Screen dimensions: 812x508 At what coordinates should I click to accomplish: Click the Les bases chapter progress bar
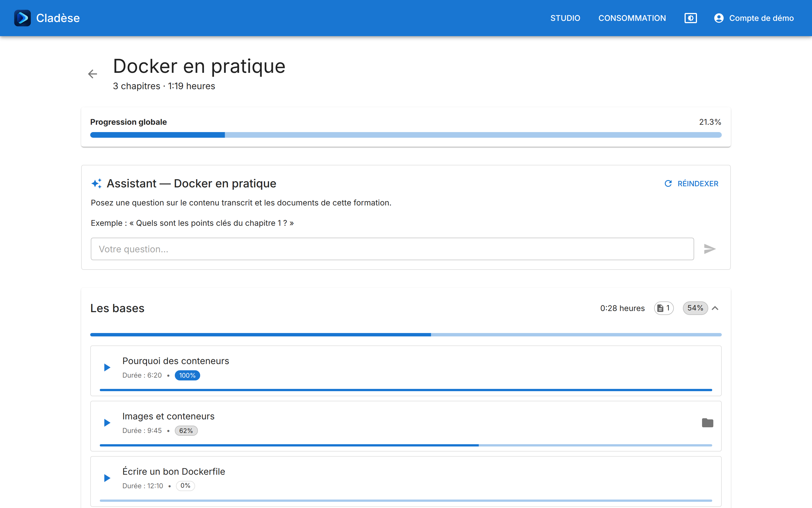click(x=406, y=335)
